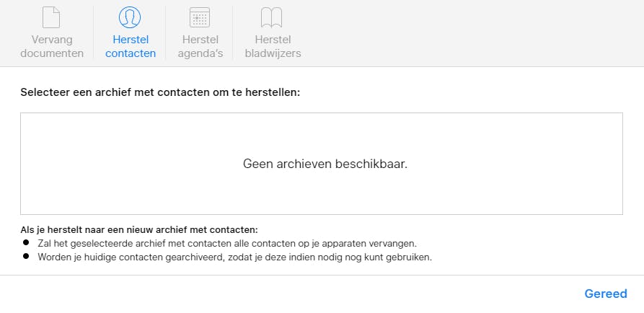Switch to the "Vervang documenten" tab label
This screenshot has height=313, width=644.
(52, 46)
